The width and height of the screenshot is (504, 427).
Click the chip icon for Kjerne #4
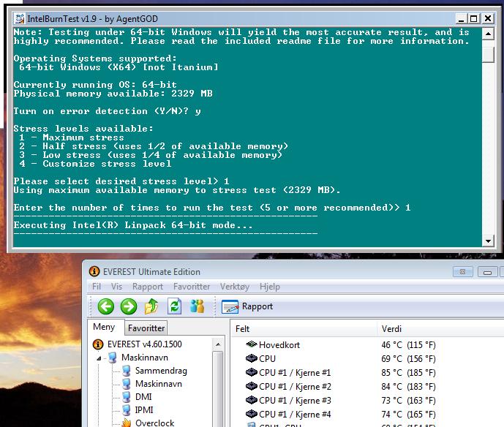click(x=252, y=414)
